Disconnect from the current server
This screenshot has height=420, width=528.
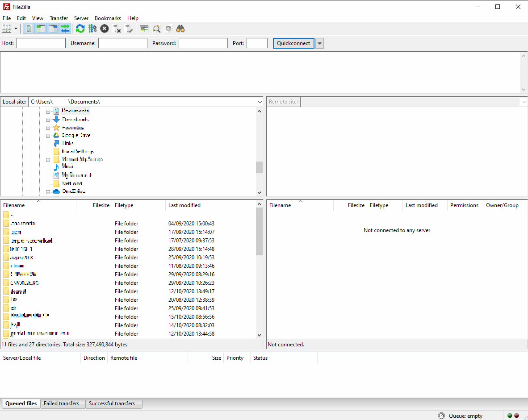click(x=117, y=28)
